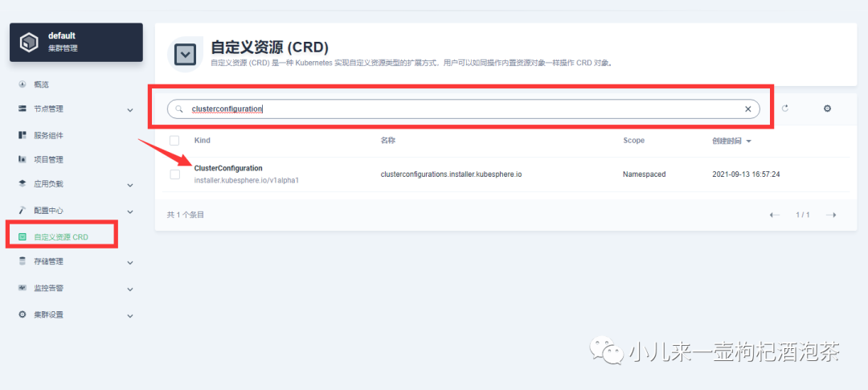Click the 节点管理 server icon
Screen dimensions: 868x390
[x=23, y=109]
